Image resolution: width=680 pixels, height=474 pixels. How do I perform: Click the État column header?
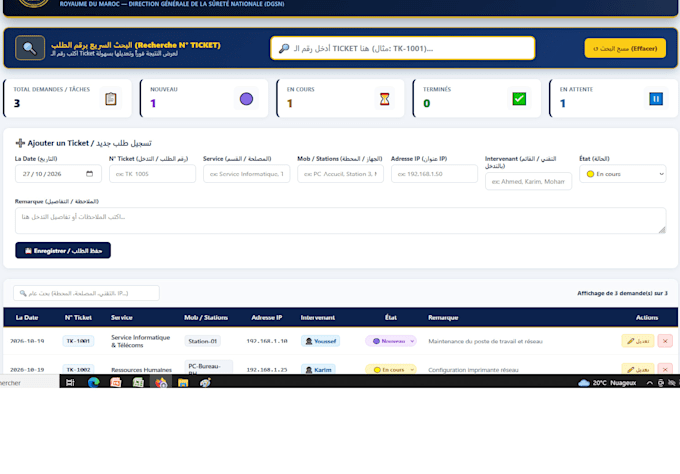pos(391,317)
